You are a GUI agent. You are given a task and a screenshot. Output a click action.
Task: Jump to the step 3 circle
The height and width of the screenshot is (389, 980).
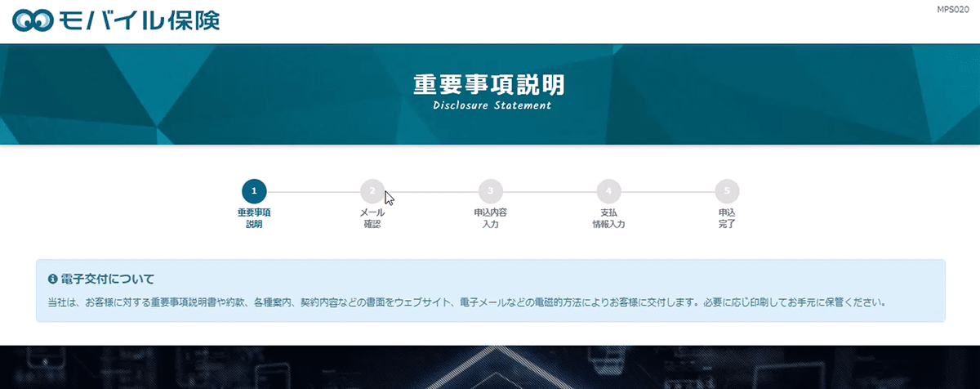[490, 191]
